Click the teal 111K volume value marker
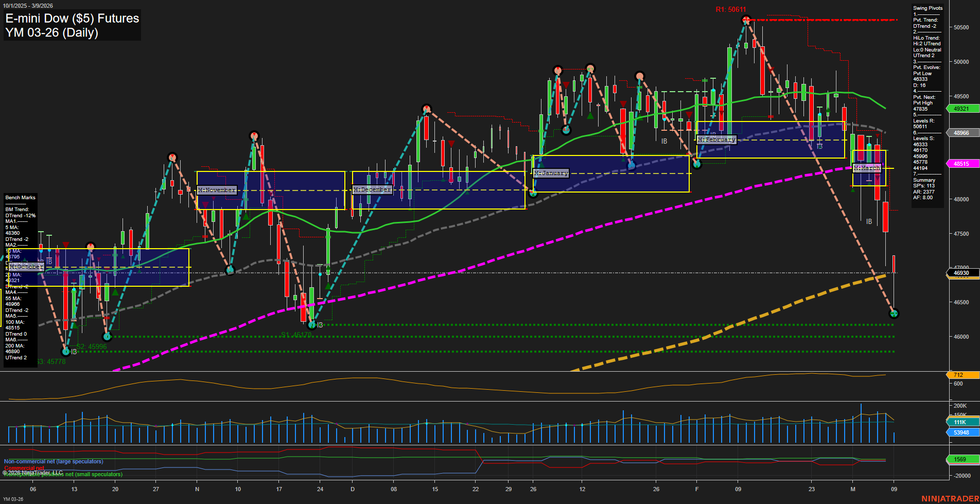The width and height of the screenshot is (980, 504). tap(959, 422)
